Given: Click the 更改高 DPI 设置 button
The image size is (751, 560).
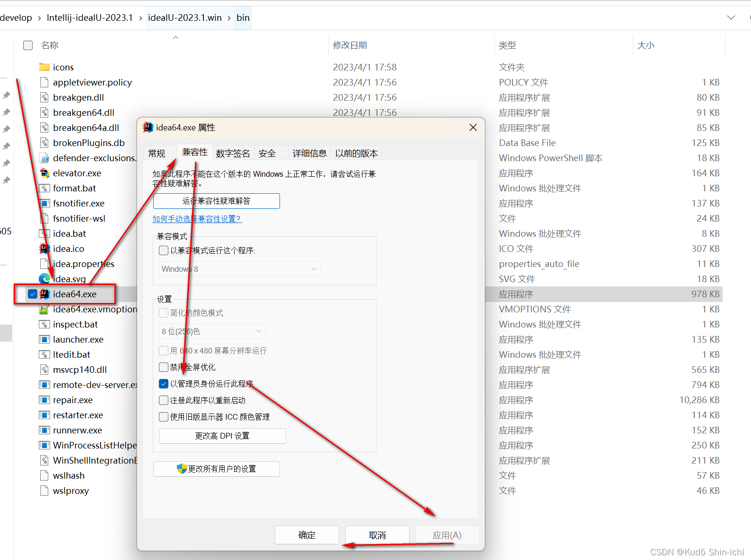Looking at the screenshot, I should click(222, 436).
